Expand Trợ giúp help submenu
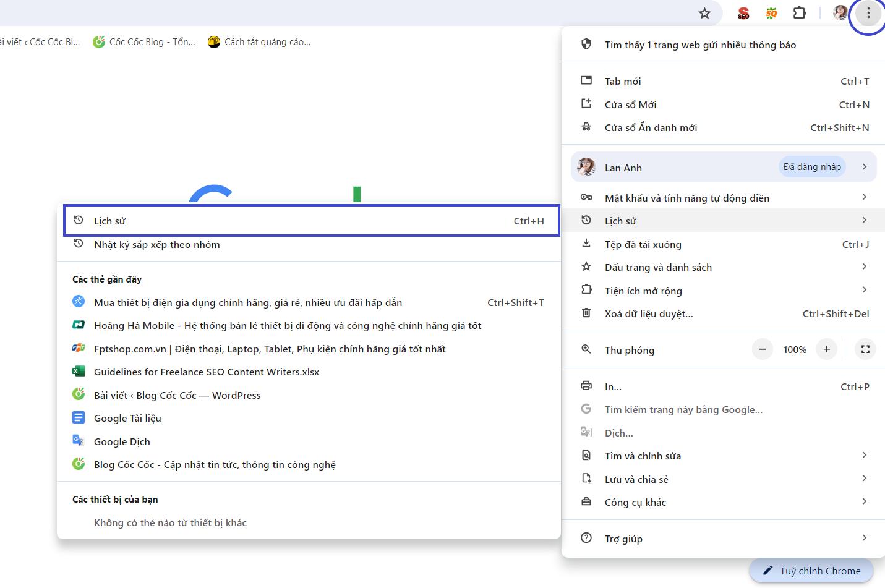 (724, 539)
